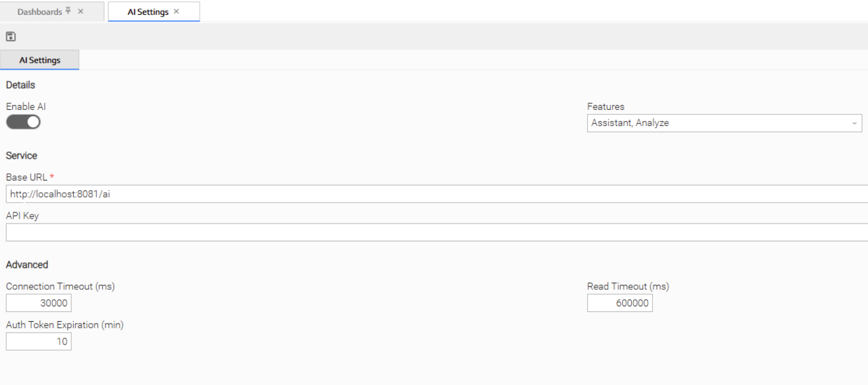868x385 pixels.
Task: Select the AI Settings sub-tab below the toolbar
Action: click(x=40, y=60)
